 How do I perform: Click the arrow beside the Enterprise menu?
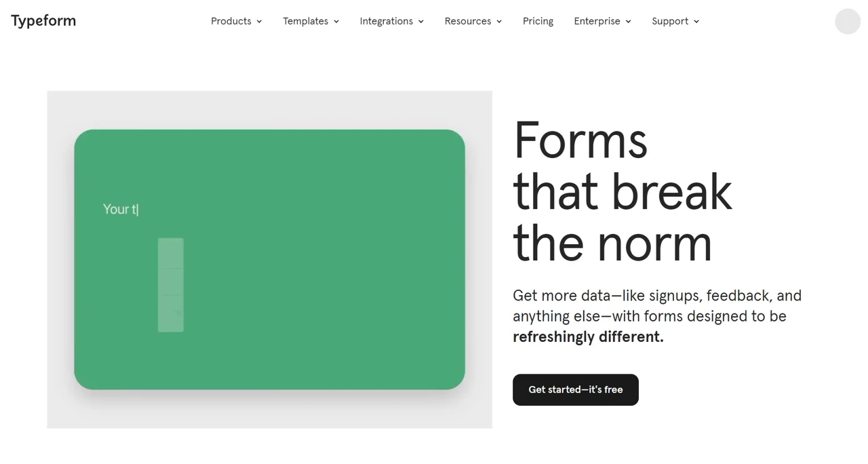[x=629, y=22]
